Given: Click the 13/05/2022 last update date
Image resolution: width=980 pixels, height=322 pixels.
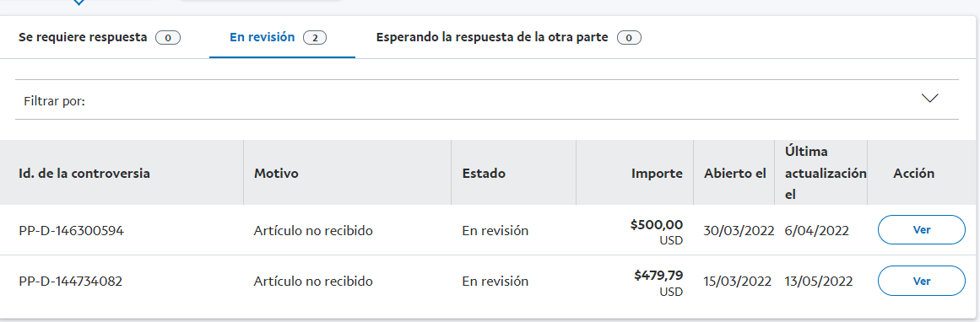Looking at the screenshot, I should tap(818, 282).
